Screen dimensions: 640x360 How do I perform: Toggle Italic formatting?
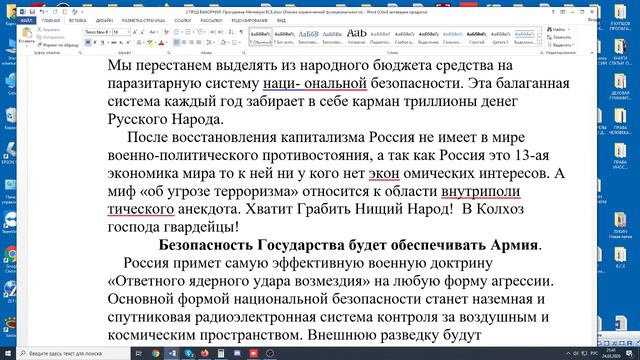[95, 42]
